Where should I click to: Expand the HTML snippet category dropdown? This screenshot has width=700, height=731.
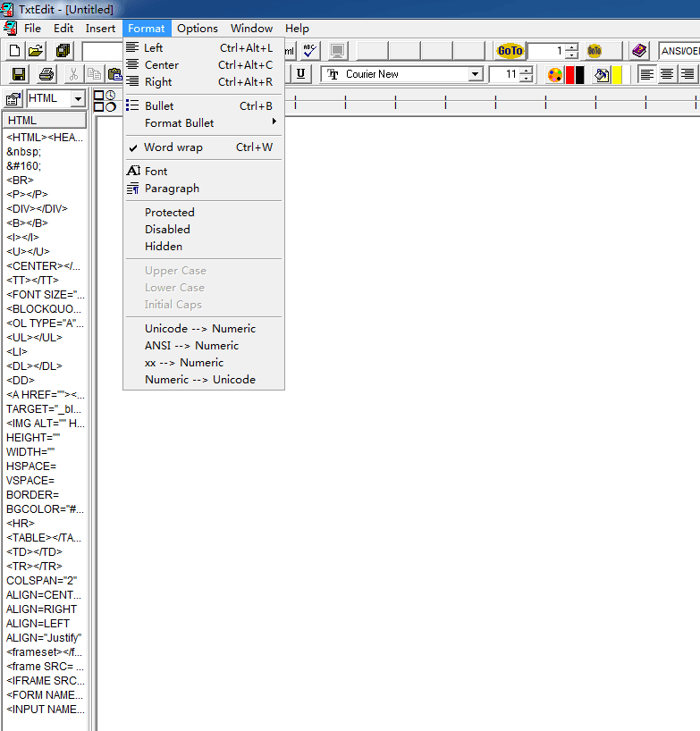78,98
